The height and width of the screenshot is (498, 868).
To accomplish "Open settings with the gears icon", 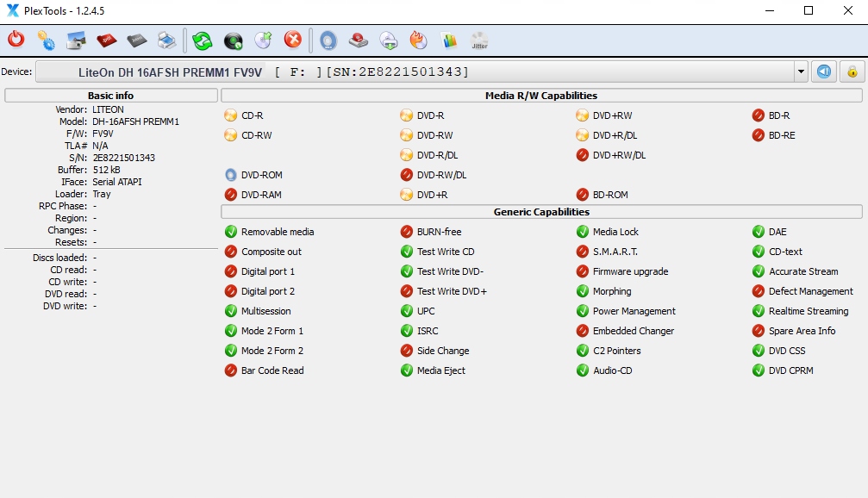I will click(x=46, y=40).
